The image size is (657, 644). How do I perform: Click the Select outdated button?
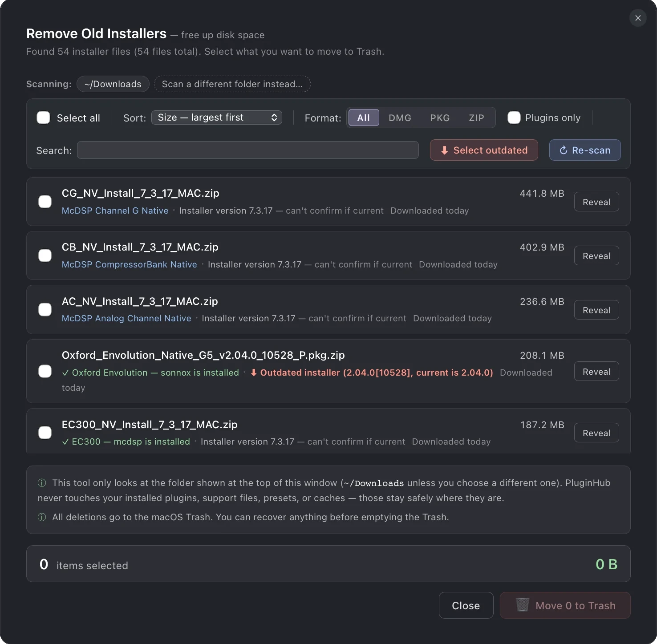click(x=484, y=150)
